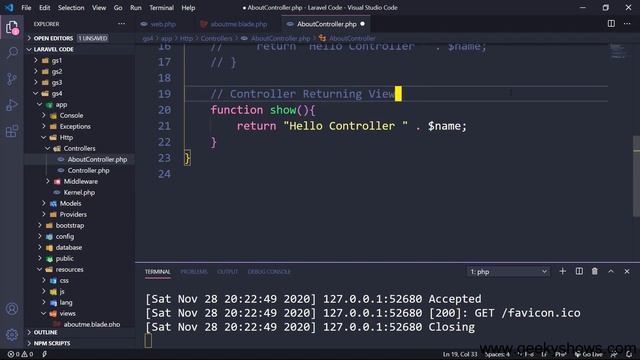Open the Selection menu
The width and height of the screenshot is (640, 360).
point(71,8)
